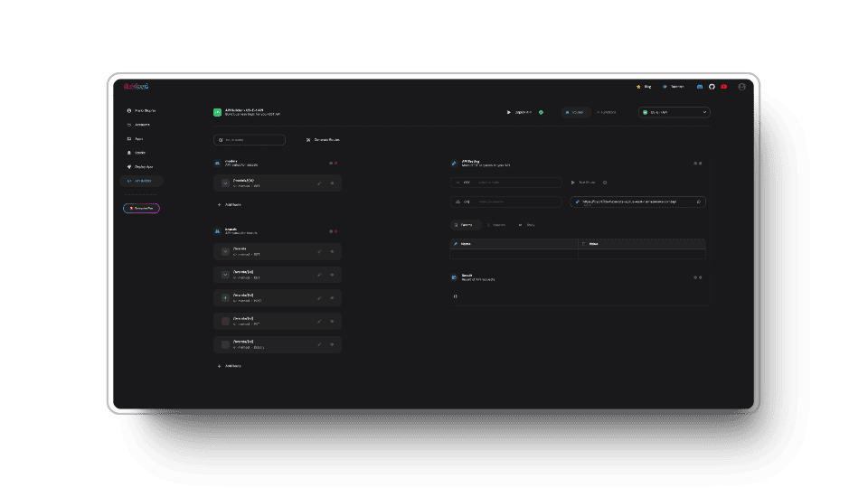This screenshot has height=488, width=868.
Task: Click the green API Builder header icon
Action: pos(218,112)
